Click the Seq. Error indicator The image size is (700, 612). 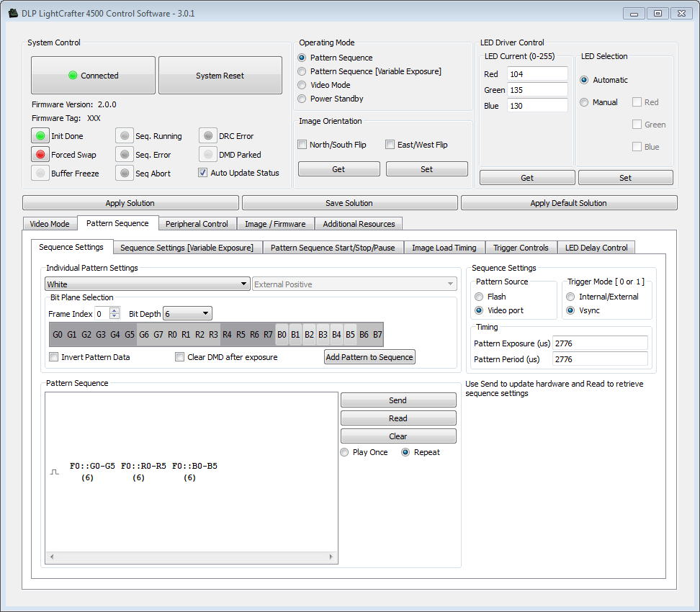(x=125, y=155)
